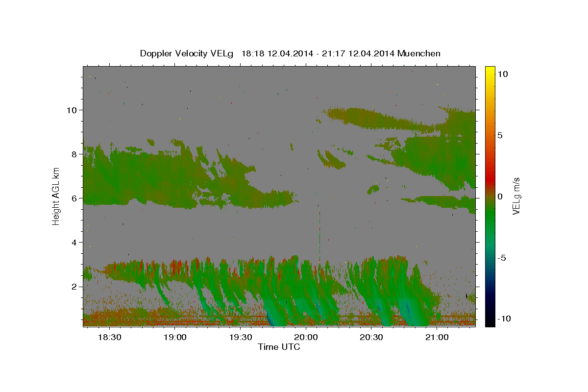Click the green cloud layer at 7 km near 18:45
Viewport: 588px width, 392px height.
pyautogui.click(x=142, y=177)
